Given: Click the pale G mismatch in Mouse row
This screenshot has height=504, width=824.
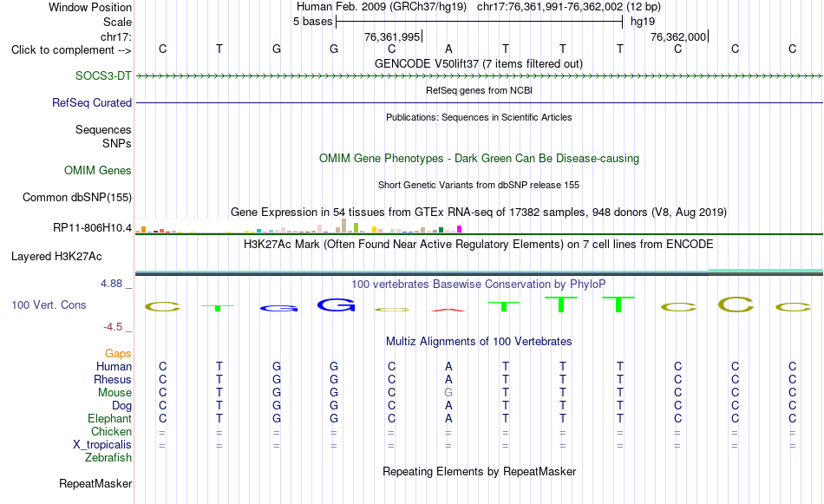Looking at the screenshot, I should pyautogui.click(x=448, y=393).
